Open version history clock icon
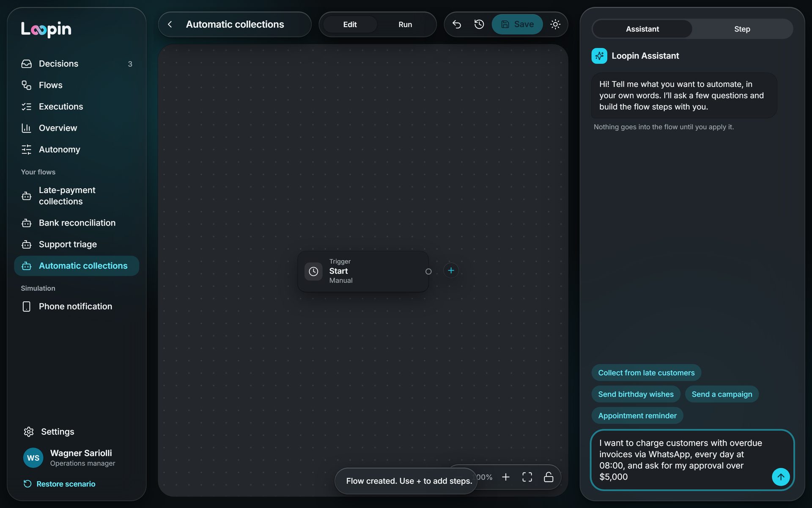The height and width of the screenshot is (508, 812). tap(479, 25)
